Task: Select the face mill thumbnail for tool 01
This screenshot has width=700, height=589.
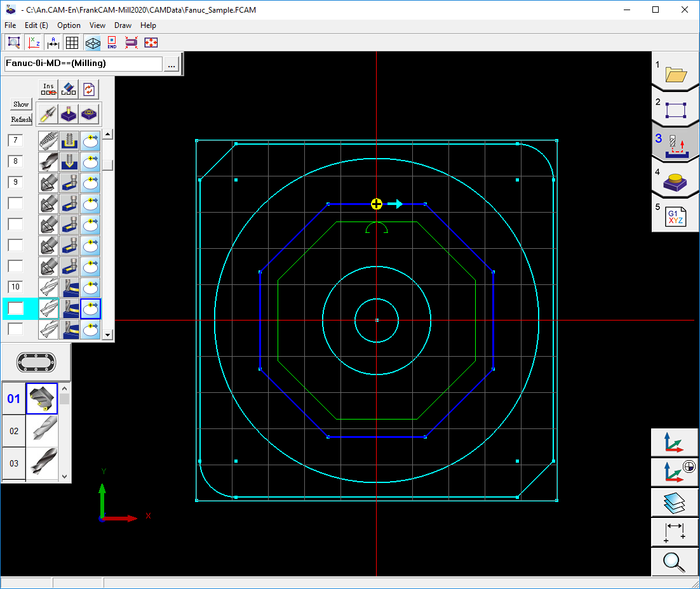Action: 42,399
